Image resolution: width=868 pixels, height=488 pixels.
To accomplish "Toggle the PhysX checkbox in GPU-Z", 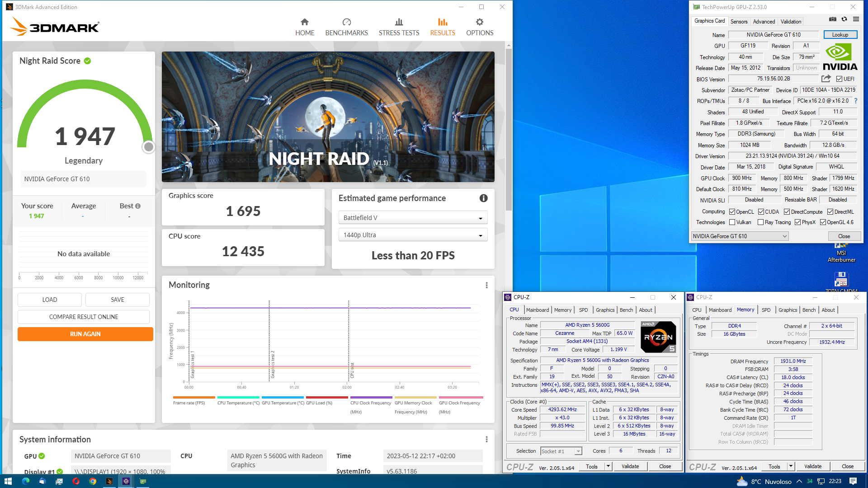I will coord(797,222).
